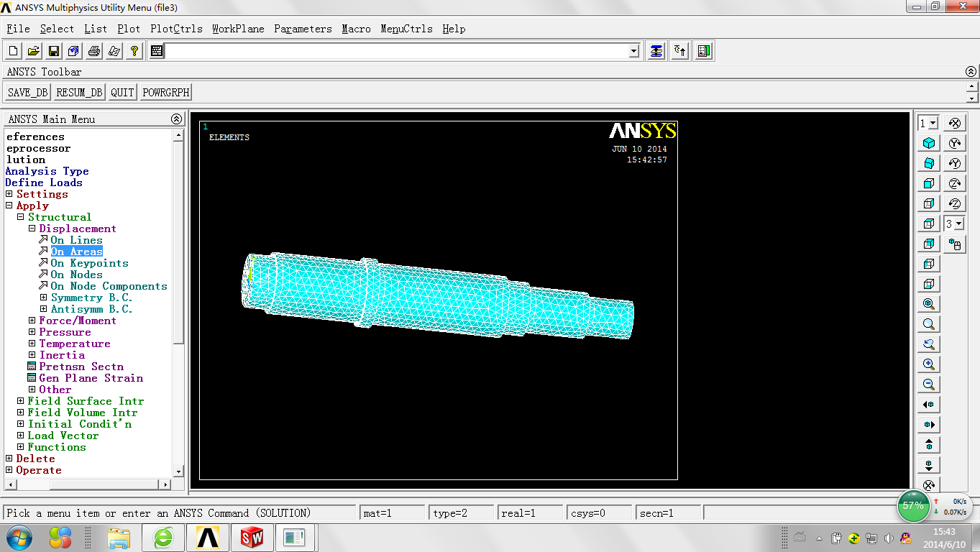Viewport: 980px width, 552px height.
Task: Collapse the Structural tree node
Action: click(21, 217)
